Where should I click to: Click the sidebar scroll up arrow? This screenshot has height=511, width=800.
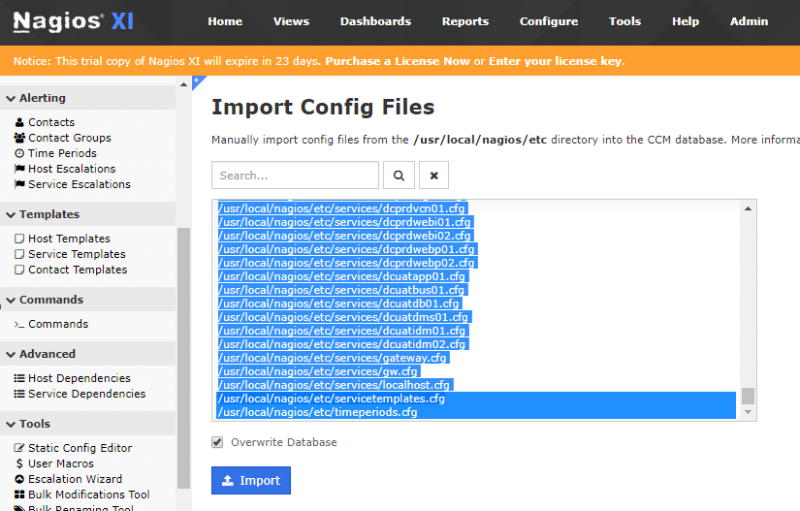(184, 84)
